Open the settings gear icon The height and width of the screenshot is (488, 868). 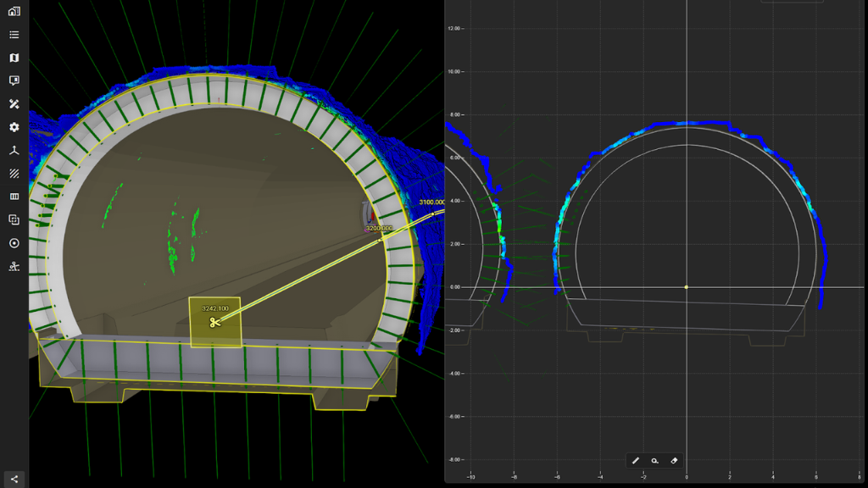14,127
